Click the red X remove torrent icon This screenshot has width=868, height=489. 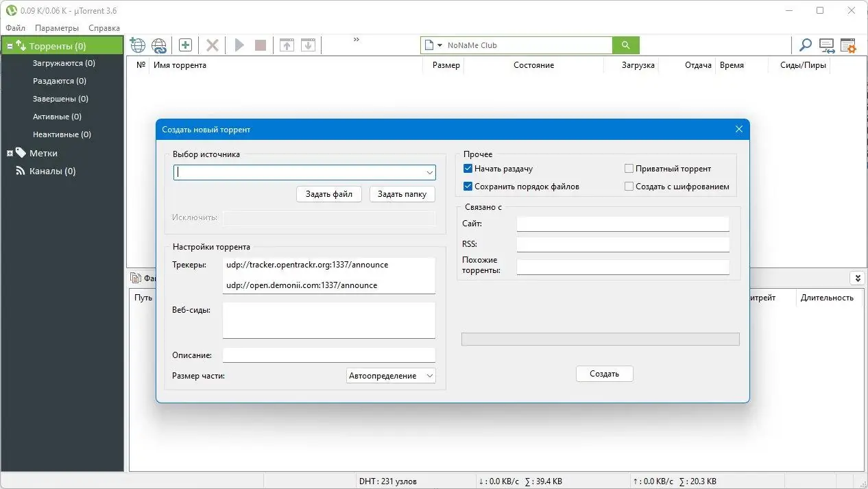212,45
